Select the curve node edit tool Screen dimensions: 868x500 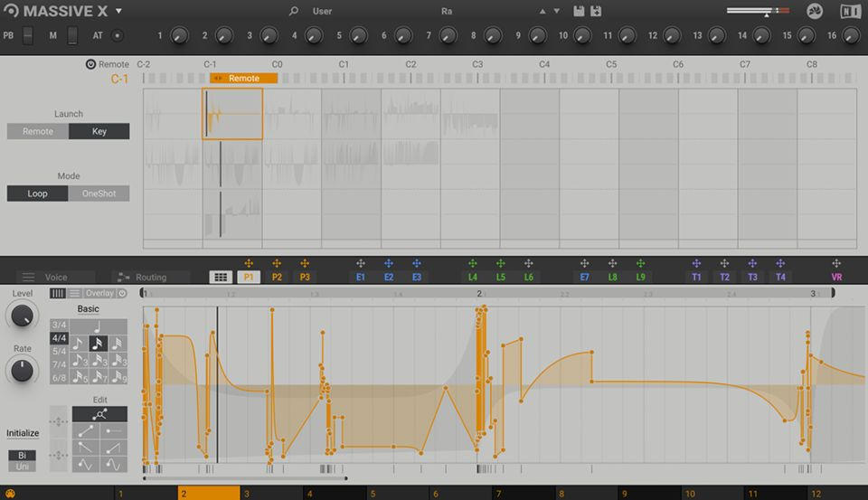pos(99,414)
